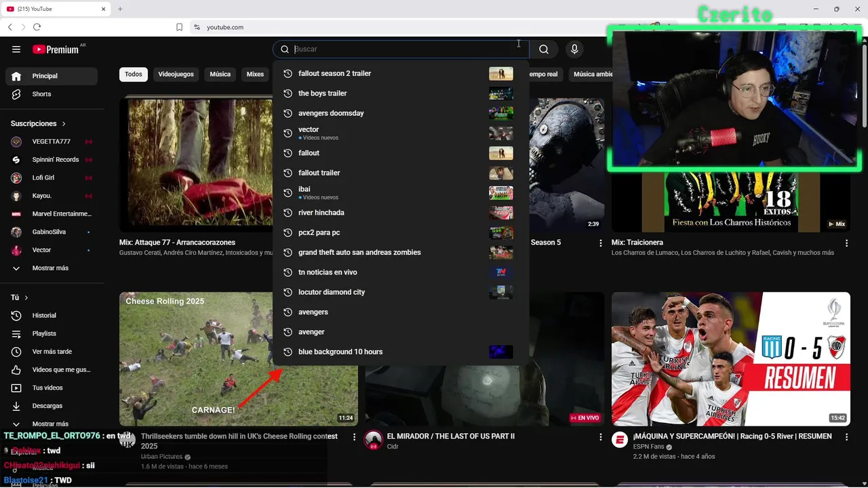Select the Mixes filter chip
Screen dimensions: 868x488
pos(255,74)
